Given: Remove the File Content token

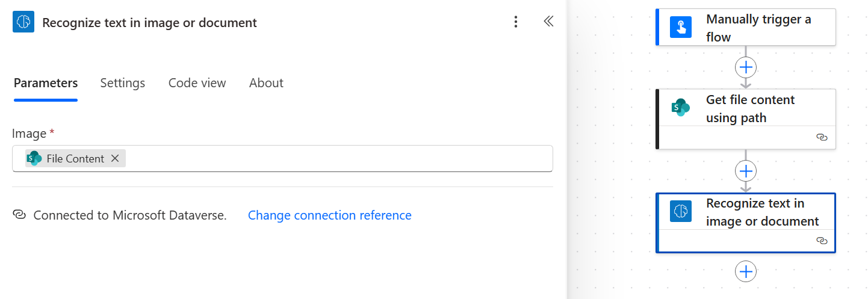Looking at the screenshot, I should point(115,158).
